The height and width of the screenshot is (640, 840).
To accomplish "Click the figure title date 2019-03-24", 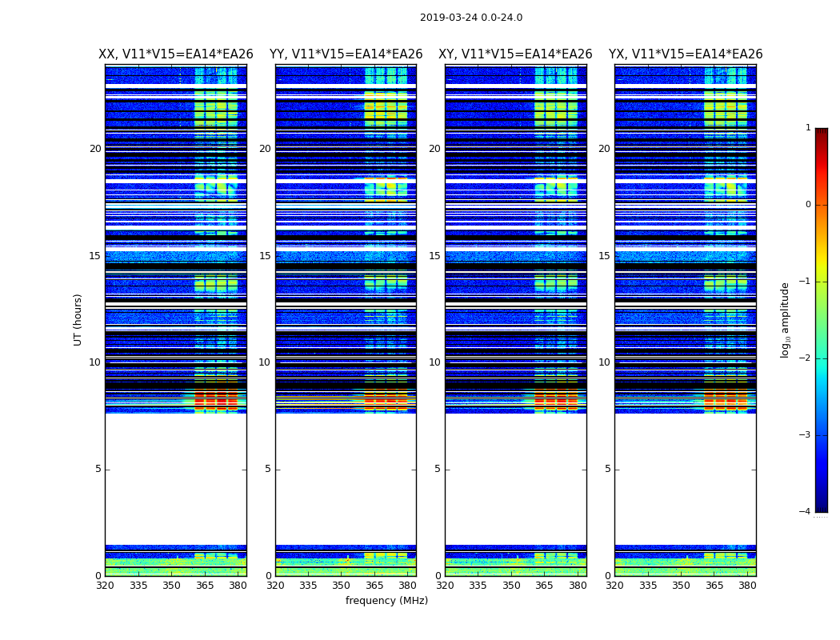I will tap(470, 18).
